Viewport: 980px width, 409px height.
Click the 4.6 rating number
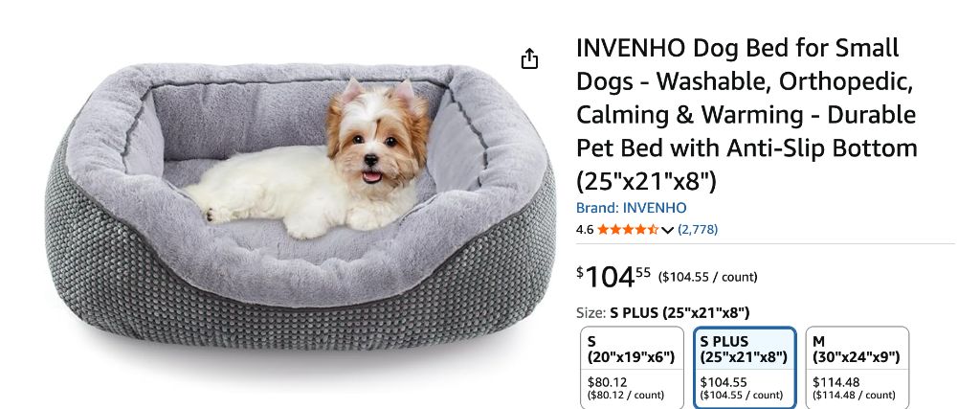click(x=585, y=230)
